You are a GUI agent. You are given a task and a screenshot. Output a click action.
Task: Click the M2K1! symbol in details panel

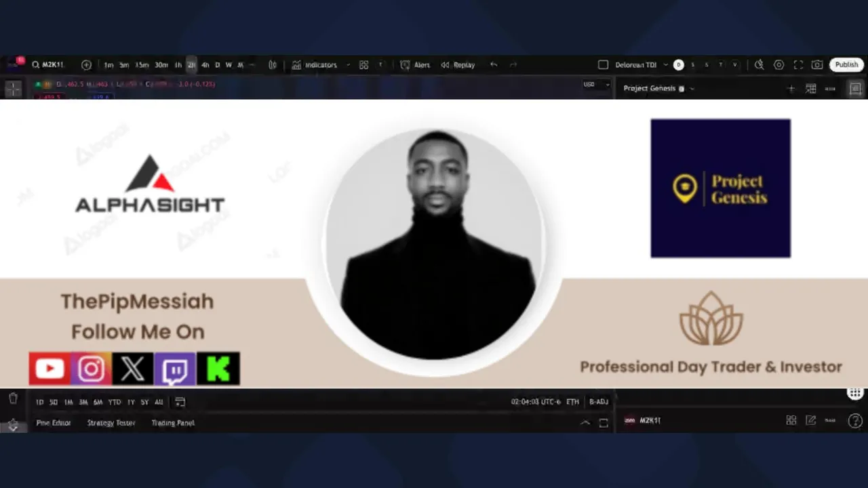pyautogui.click(x=650, y=421)
